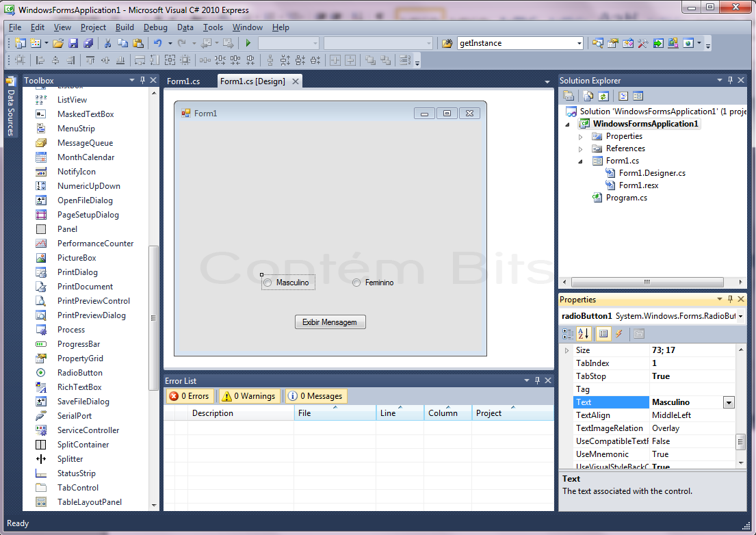Click View Code icon in Solution Explorer

pos(623,96)
